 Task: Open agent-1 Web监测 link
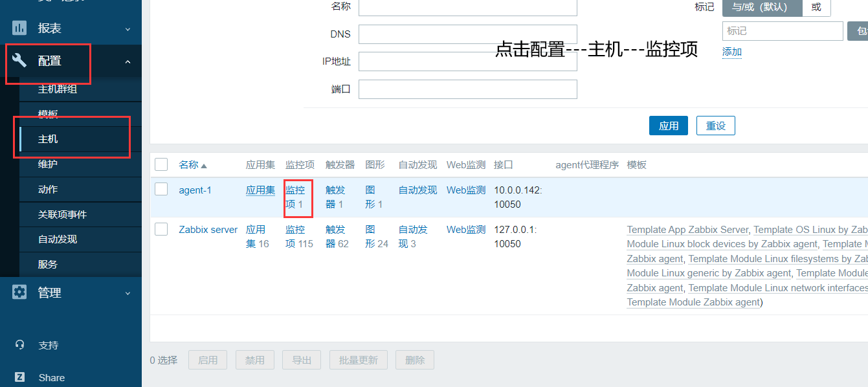tap(466, 190)
